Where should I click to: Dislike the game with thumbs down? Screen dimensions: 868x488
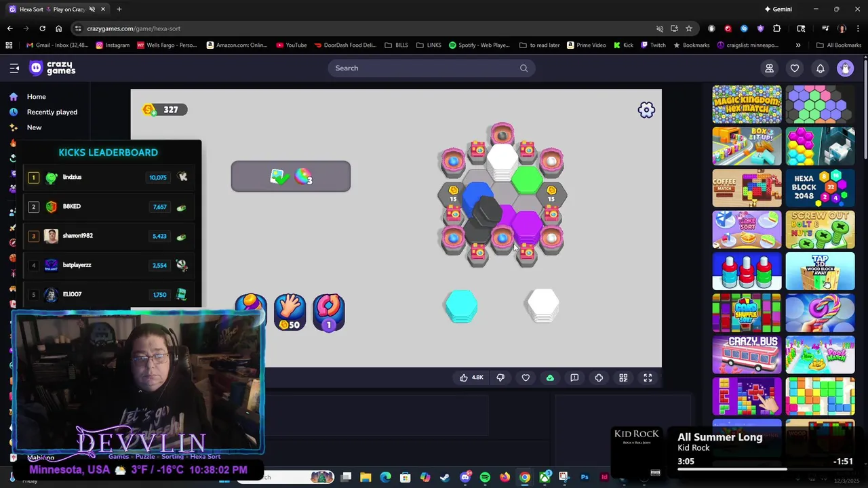click(500, 378)
